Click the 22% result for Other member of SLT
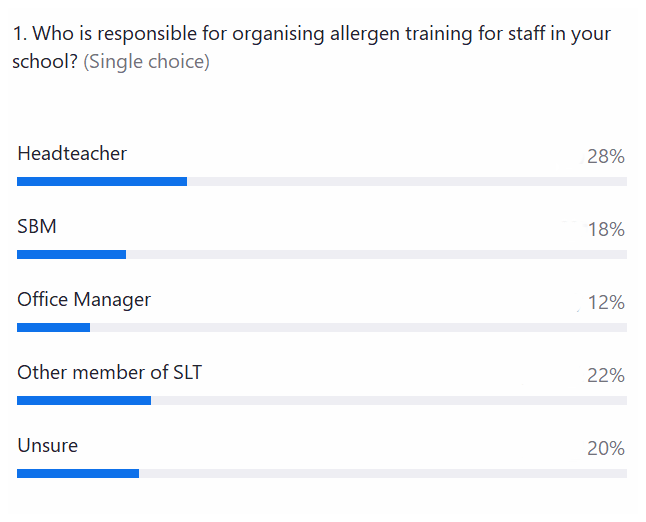The width and height of the screenshot is (646, 522). (605, 376)
